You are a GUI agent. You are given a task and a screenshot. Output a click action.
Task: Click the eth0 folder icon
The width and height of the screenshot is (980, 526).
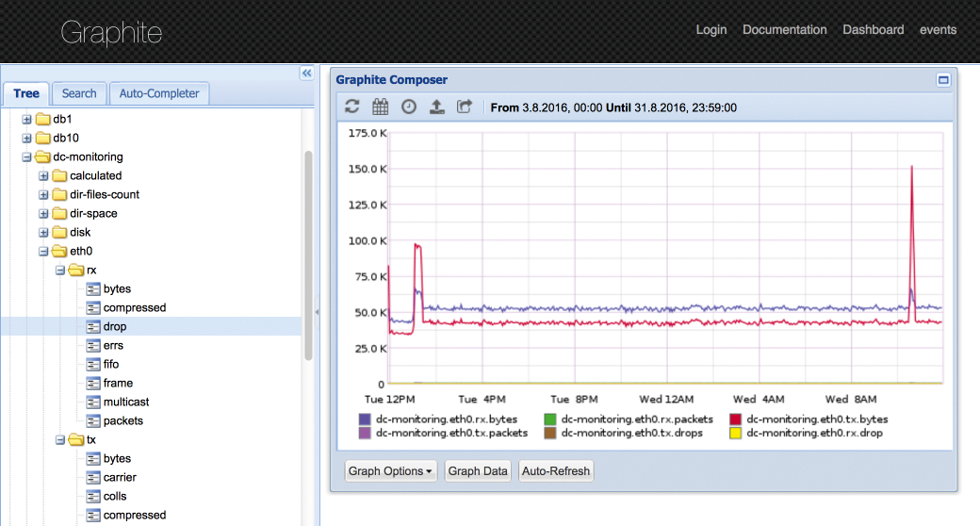(x=60, y=251)
